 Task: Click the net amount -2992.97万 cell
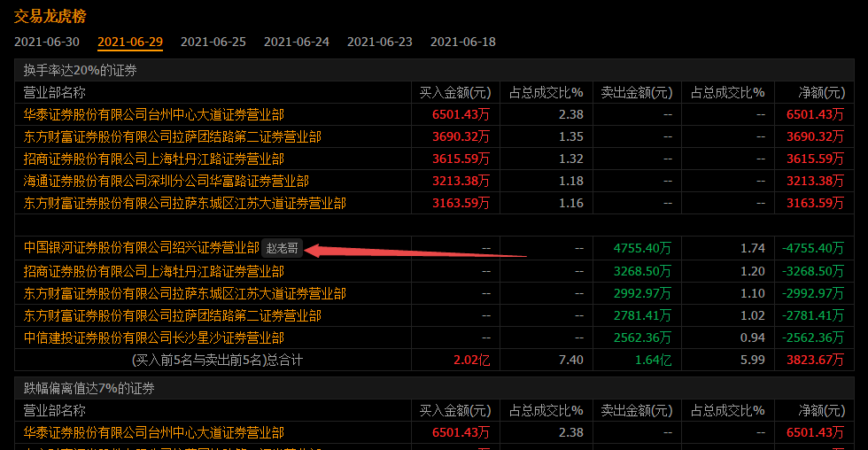coord(813,293)
